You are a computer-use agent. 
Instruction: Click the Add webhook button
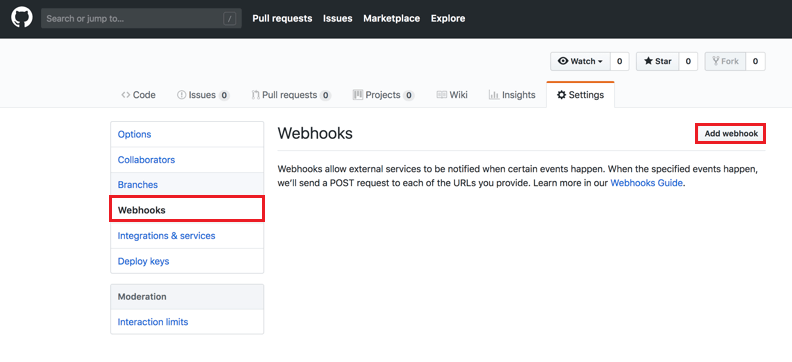[x=731, y=134]
